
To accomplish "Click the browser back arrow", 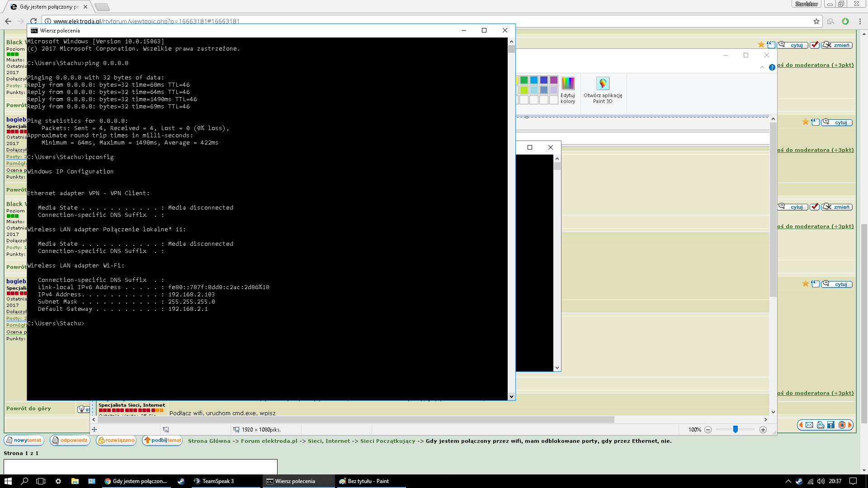I will pos(8,21).
